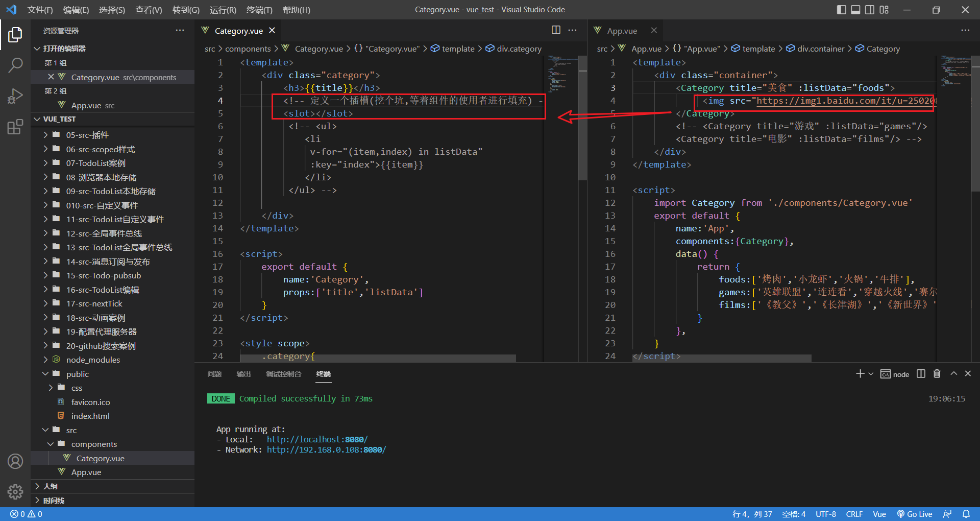Open the Accounts menu icon
980x521 pixels.
click(x=15, y=461)
